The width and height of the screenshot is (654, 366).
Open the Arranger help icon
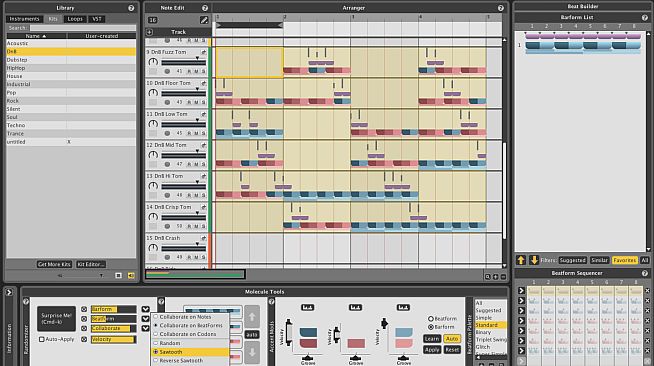501,8
